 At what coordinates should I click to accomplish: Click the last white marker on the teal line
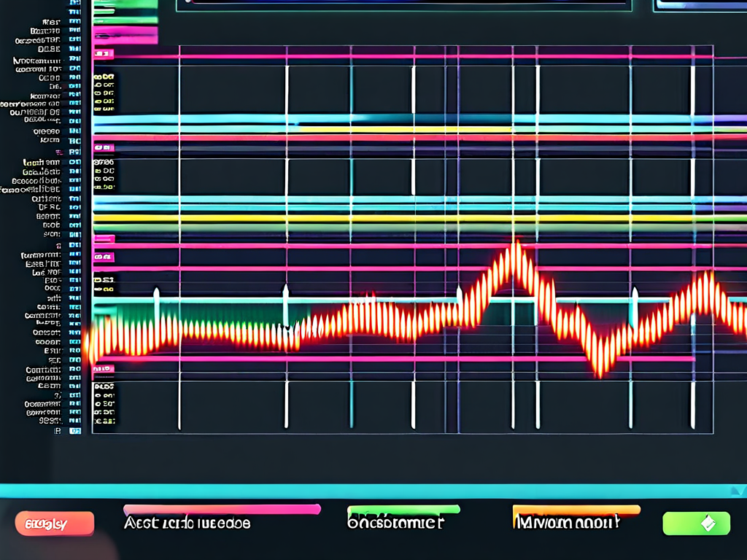tap(634, 296)
